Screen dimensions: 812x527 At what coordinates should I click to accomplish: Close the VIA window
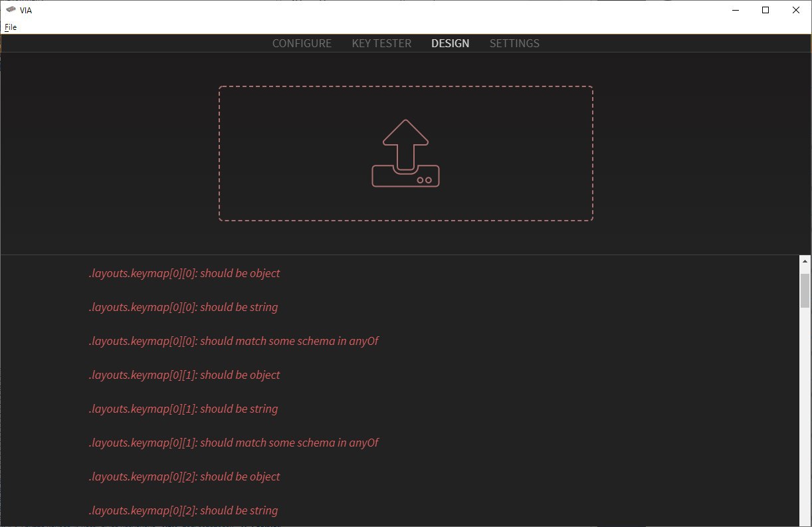[796, 10]
